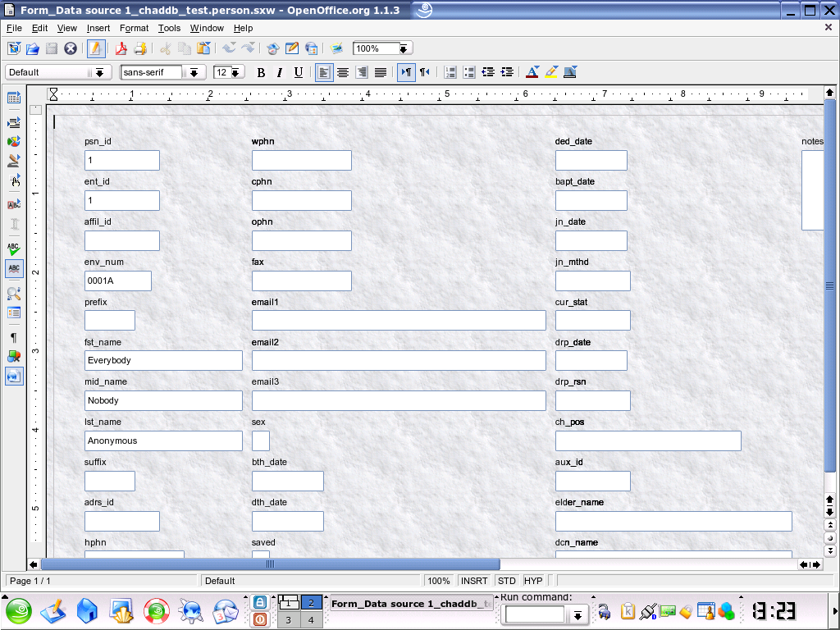This screenshot has width=840, height=630.
Task: Open the Tools menu
Action: click(169, 28)
